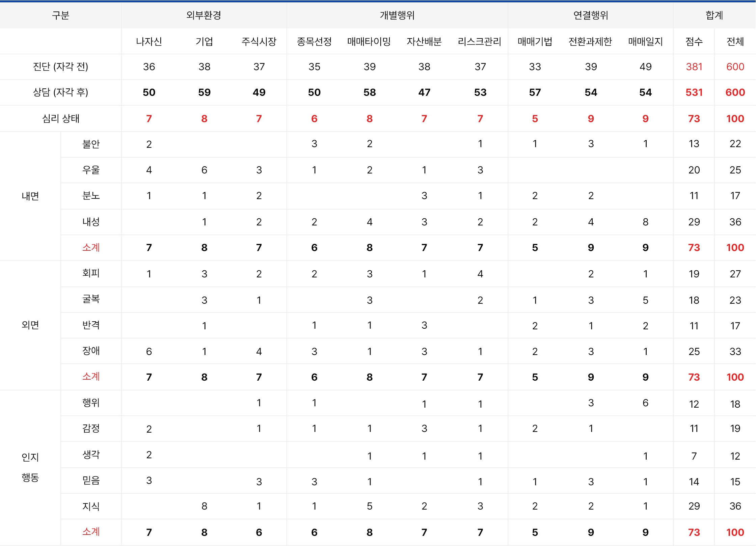Click the 33 in the 진단 row
The width and height of the screenshot is (756, 546).
[535, 67]
